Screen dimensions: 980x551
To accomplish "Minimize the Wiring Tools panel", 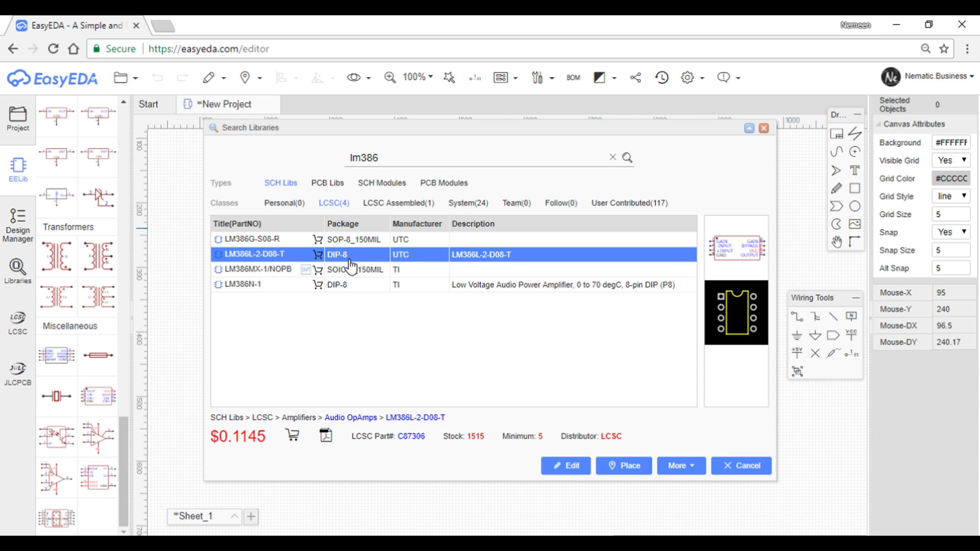I will pyautogui.click(x=856, y=297).
